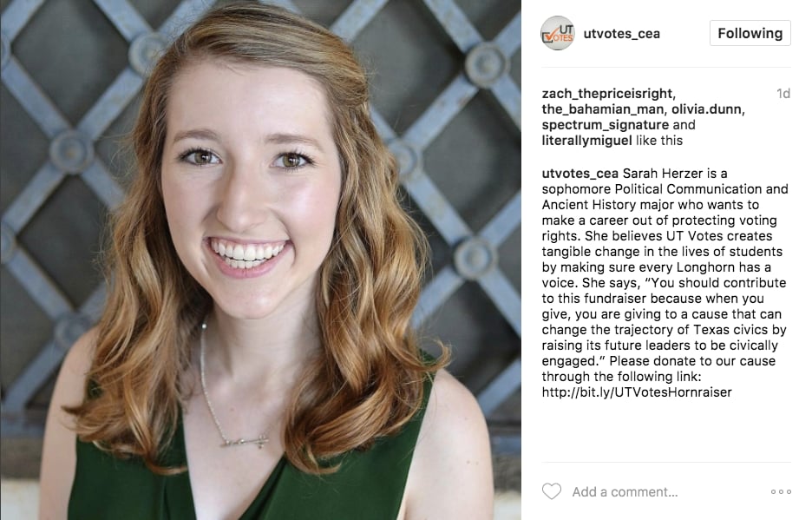Open the three-dot more options menu

tap(781, 491)
